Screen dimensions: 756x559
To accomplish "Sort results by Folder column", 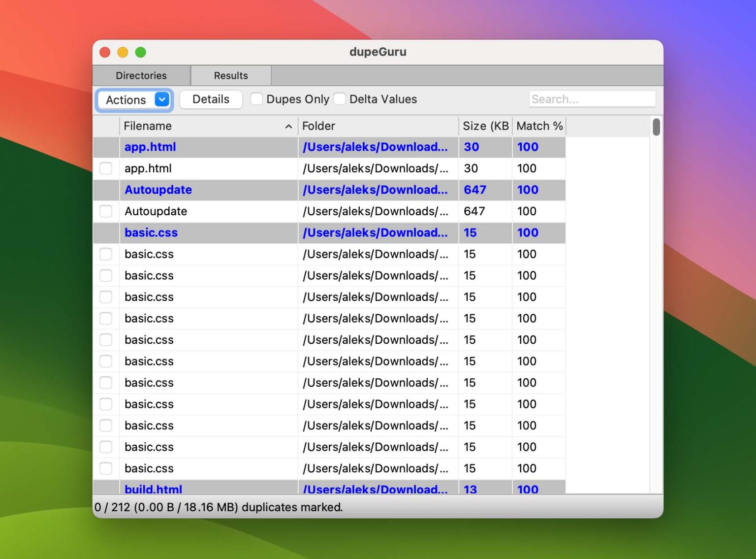I will click(x=319, y=127).
